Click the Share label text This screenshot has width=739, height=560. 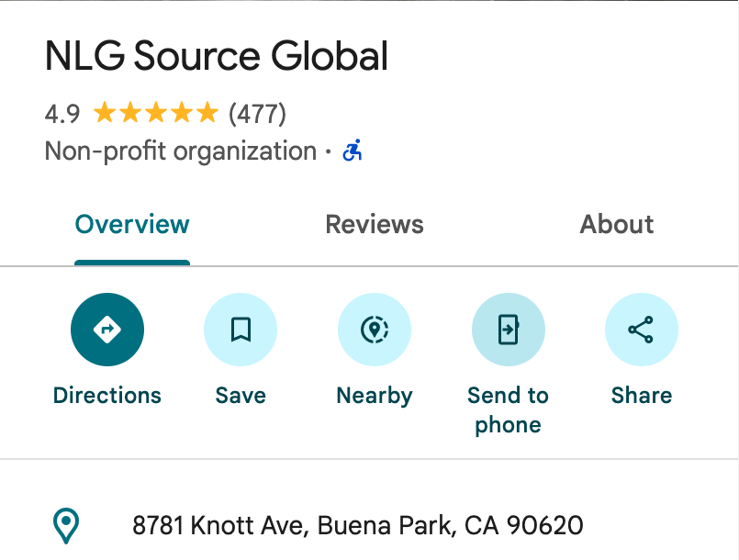click(641, 395)
